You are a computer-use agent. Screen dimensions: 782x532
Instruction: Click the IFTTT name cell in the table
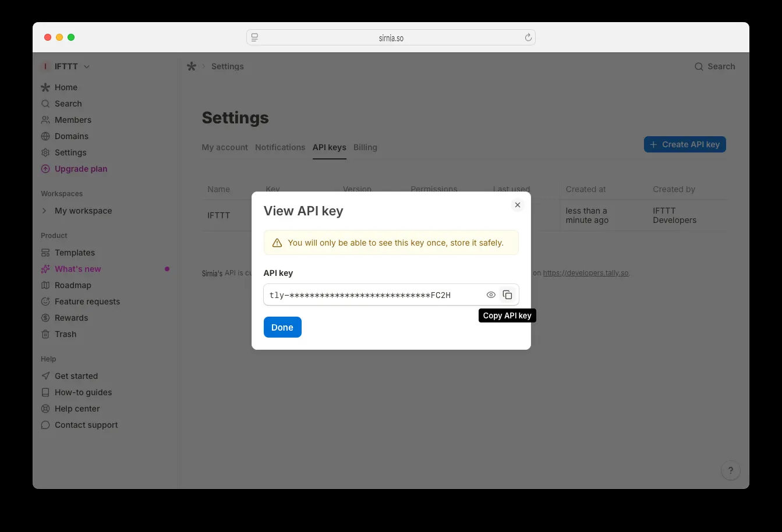click(x=219, y=215)
